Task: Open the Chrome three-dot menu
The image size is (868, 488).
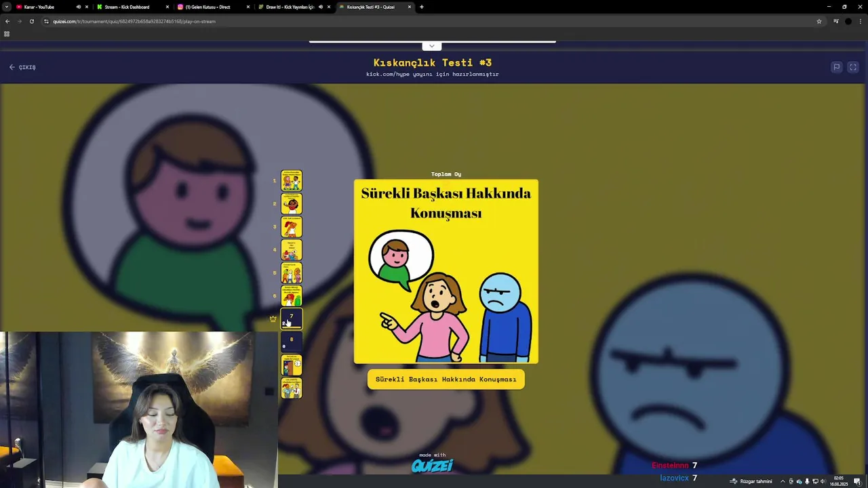Action: click(859, 21)
